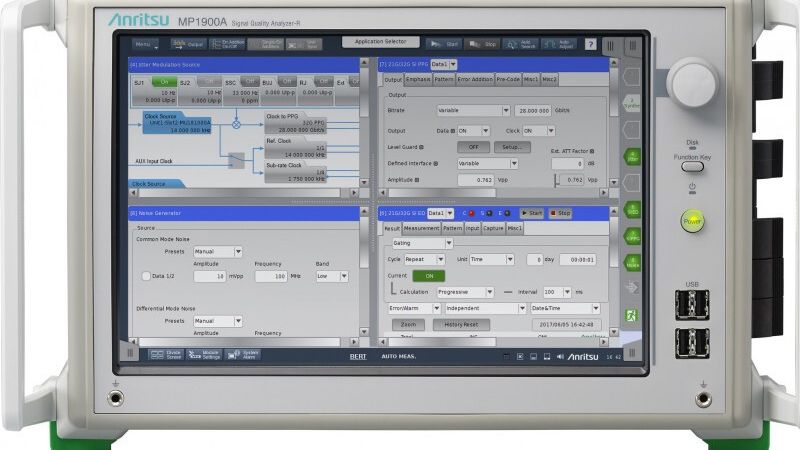Image resolution: width=800 pixels, height=450 pixels.
Task: Click the PPG panel horizontal scrollbar thumb
Action: (442, 193)
